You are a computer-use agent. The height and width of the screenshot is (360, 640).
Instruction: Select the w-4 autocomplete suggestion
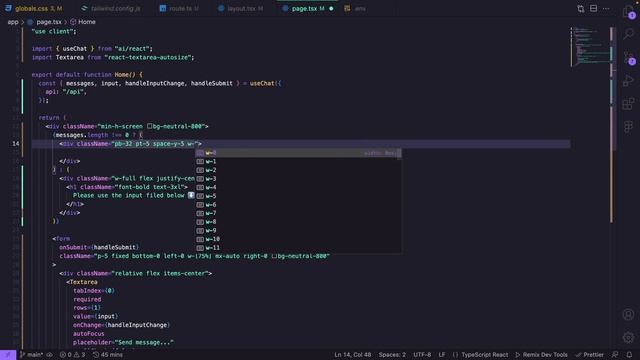[298, 187]
